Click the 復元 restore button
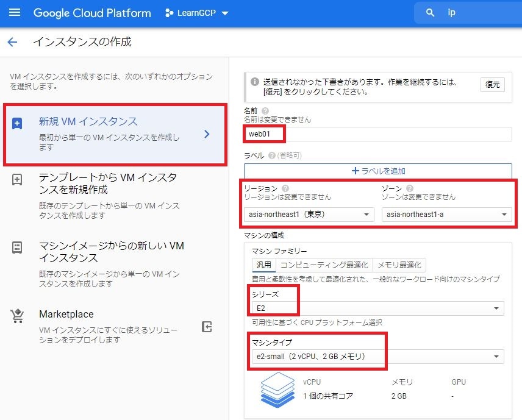522x420 pixels. [492, 85]
